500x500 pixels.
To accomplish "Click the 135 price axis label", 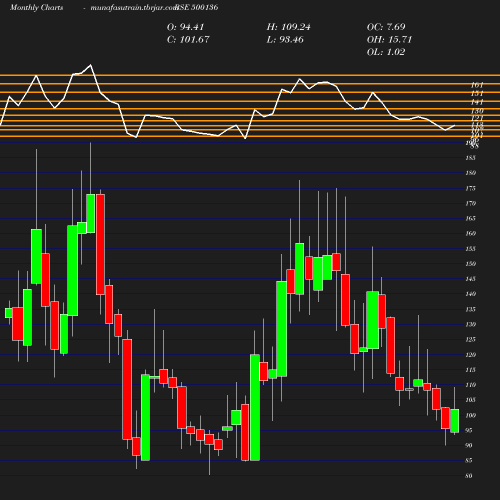I will point(470,309).
